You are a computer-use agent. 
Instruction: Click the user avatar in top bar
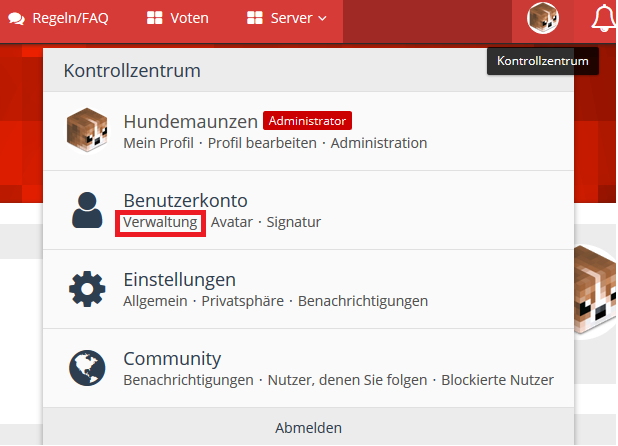(x=543, y=18)
